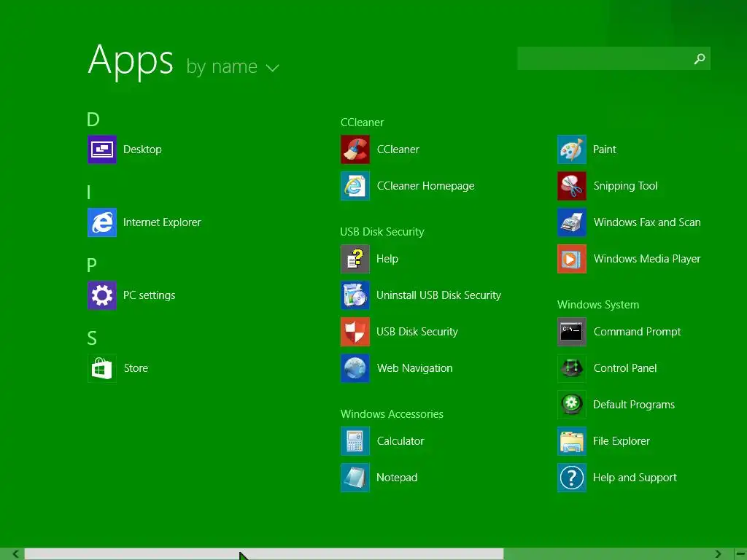Image resolution: width=747 pixels, height=560 pixels.
Task: Open the Desktop tile icon
Action: (x=102, y=149)
